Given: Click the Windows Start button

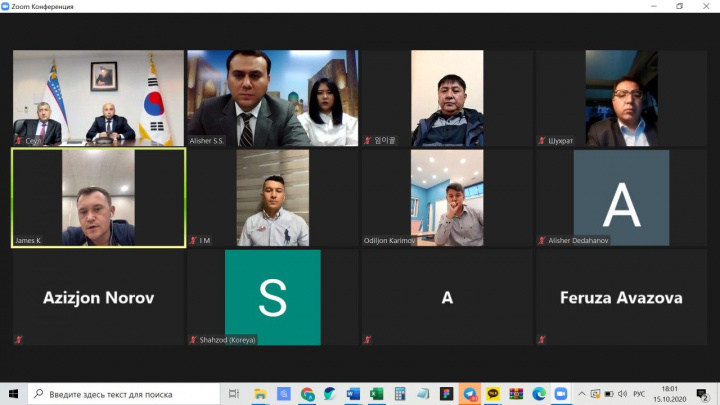Looking at the screenshot, I should pos(14,394).
